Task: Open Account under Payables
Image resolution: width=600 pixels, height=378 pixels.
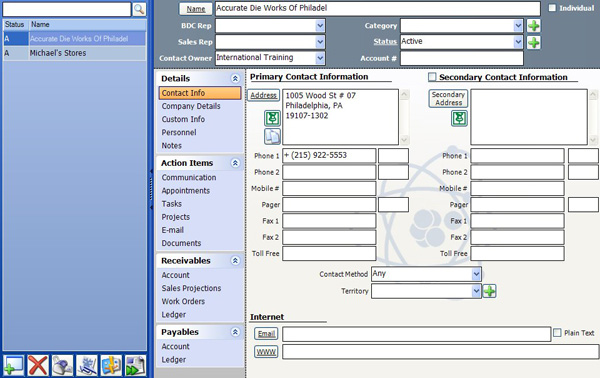Action: pos(175,346)
